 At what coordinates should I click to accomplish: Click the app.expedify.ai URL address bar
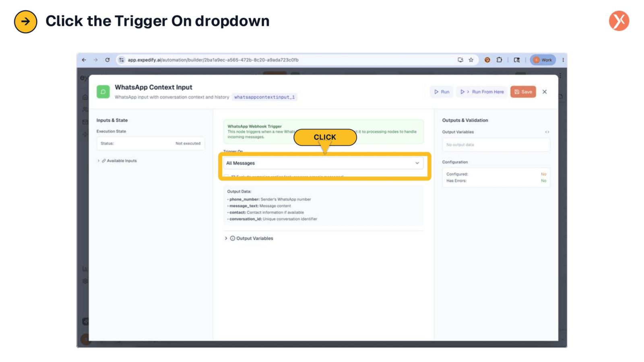coord(213,60)
